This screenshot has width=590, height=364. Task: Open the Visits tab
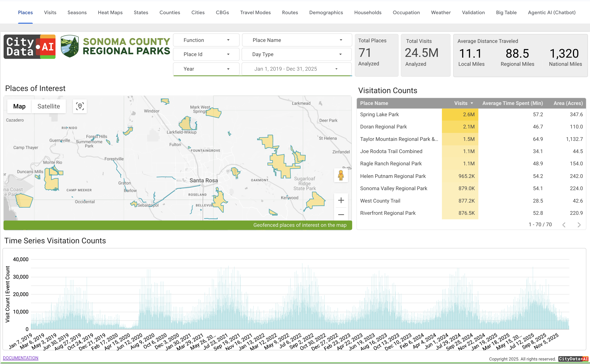click(50, 13)
